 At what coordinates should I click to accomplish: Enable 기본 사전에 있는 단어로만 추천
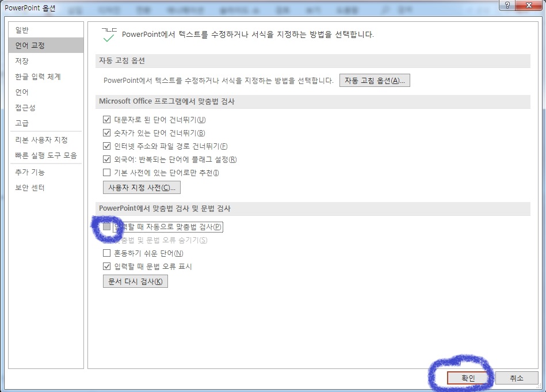pyautogui.click(x=107, y=173)
